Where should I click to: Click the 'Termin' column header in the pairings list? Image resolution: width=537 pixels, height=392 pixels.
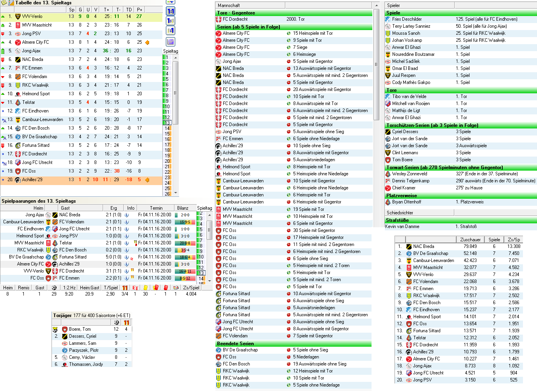[156, 208]
